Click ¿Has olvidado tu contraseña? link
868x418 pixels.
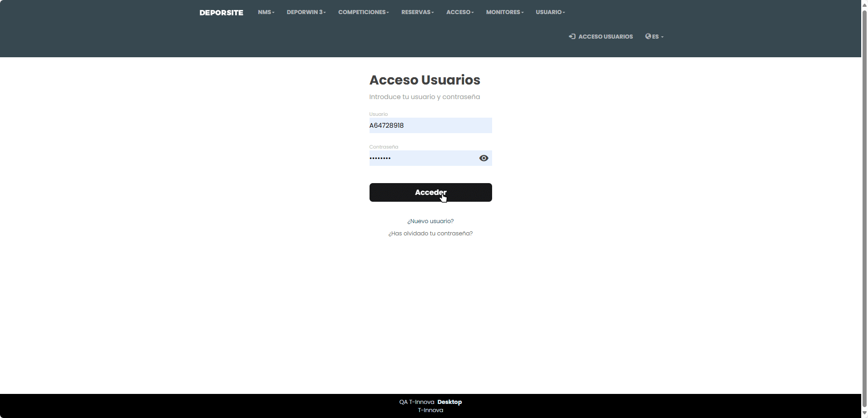pyautogui.click(x=430, y=234)
